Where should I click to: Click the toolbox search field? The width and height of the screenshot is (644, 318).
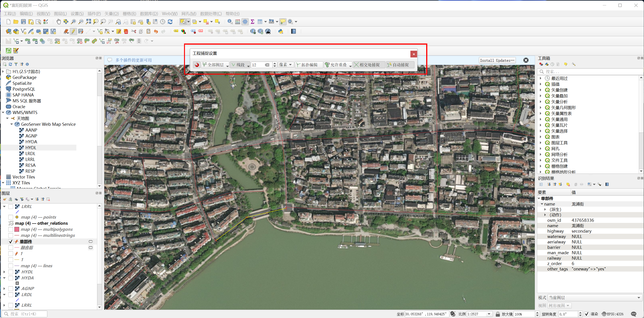(x=590, y=72)
